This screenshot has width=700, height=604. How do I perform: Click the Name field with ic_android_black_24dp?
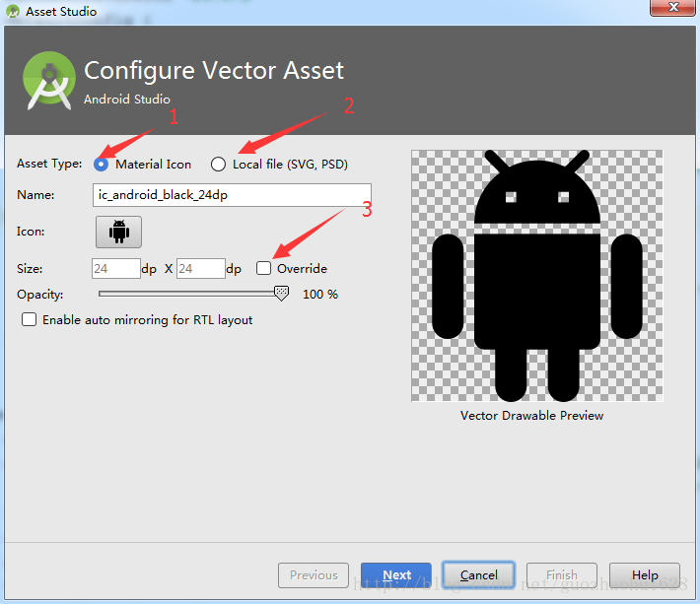(x=232, y=195)
